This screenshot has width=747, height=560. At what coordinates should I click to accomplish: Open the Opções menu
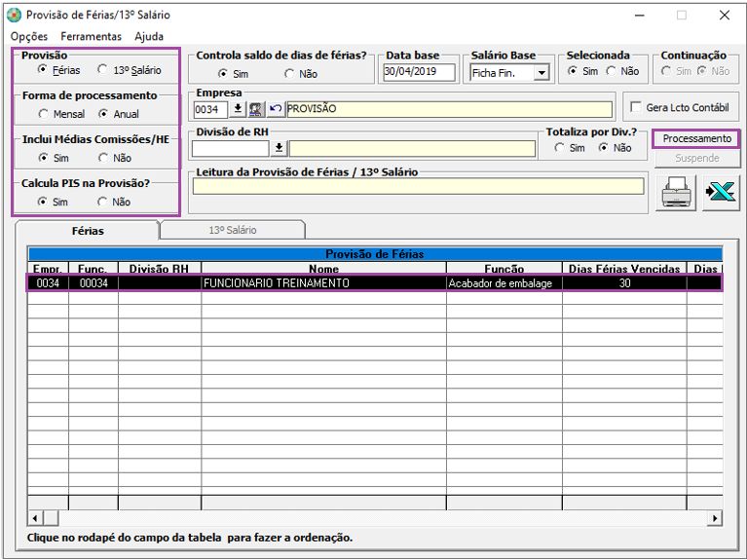click(29, 36)
